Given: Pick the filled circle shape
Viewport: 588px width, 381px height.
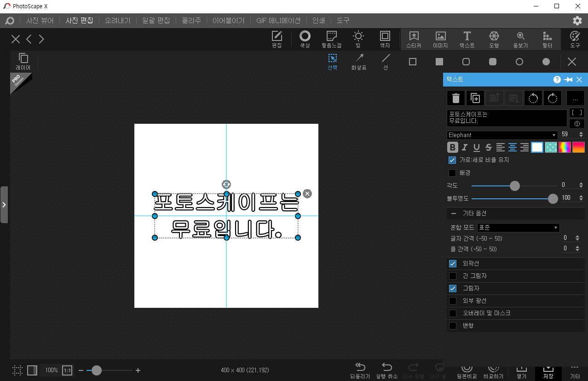Looking at the screenshot, I should click(x=546, y=62).
